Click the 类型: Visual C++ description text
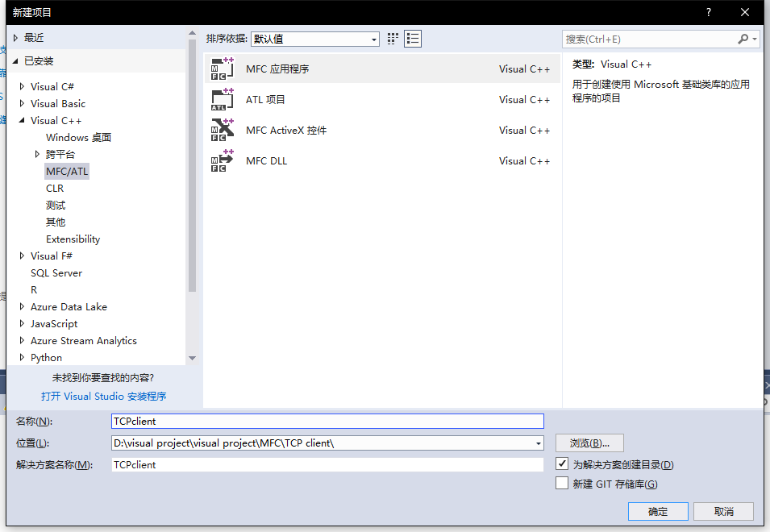The image size is (770, 532). [x=612, y=64]
